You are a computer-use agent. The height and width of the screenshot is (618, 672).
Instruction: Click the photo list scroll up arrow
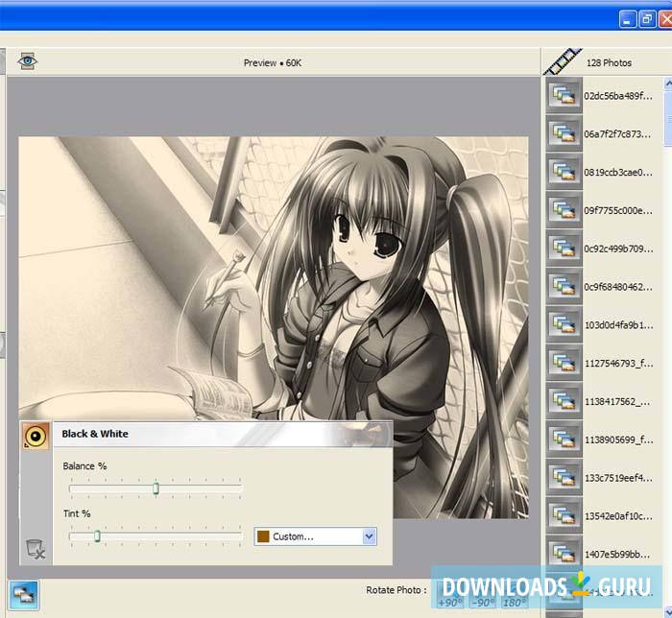coord(668,83)
